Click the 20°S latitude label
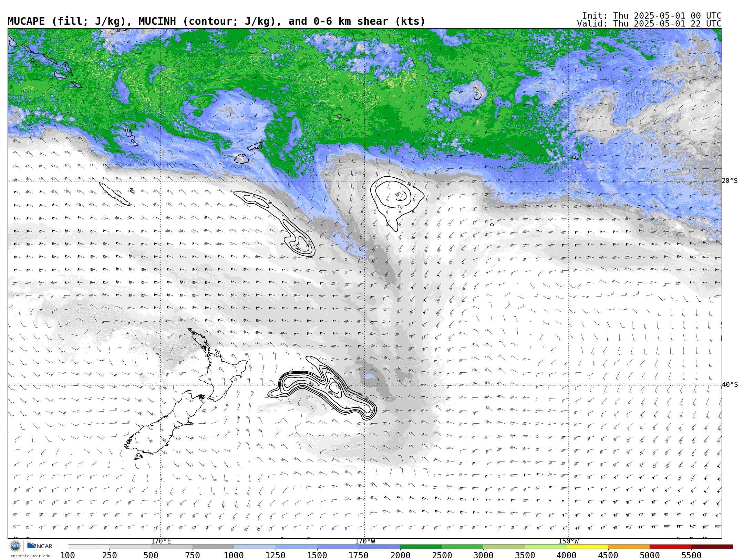This screenshot has height=560, width=744. click(x=730, y=181)
